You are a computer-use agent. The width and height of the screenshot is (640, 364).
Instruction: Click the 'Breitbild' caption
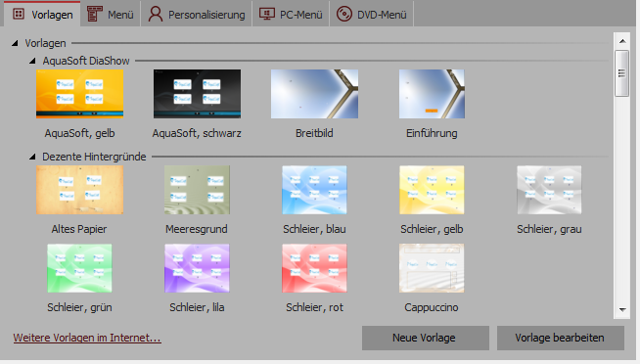pyautogui.click(x=314, y=133)
